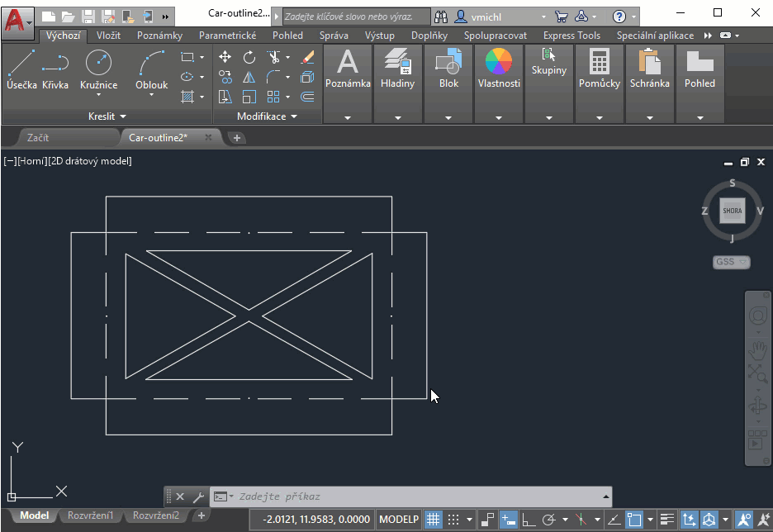773x532 pixels.
Task: Open the application menu A button
Action: coord(17,22)
